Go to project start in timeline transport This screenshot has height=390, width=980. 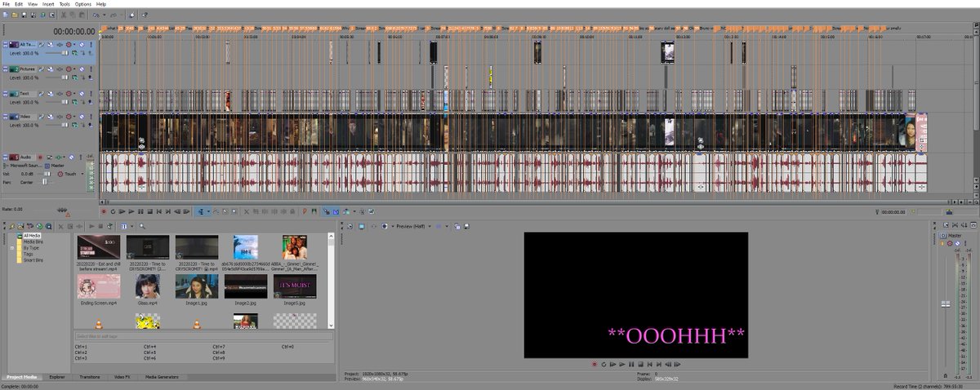(158, 211)
